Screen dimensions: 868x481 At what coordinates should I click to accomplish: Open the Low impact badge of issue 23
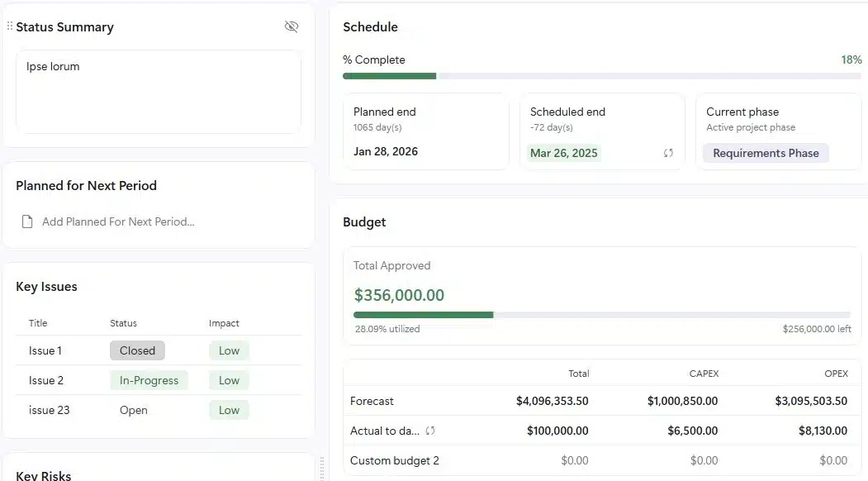(x=229, y=410)
